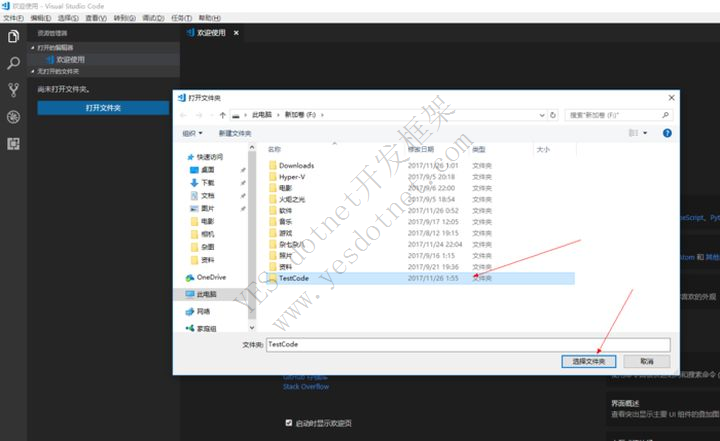Select 下载 under Quick access
This screenshot has width=720, height=441.
202,182
